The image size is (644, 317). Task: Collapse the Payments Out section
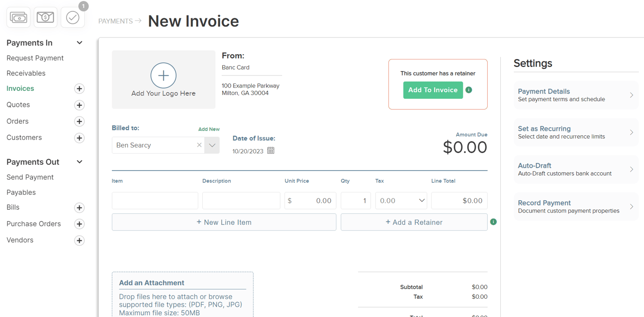[80, 162]
